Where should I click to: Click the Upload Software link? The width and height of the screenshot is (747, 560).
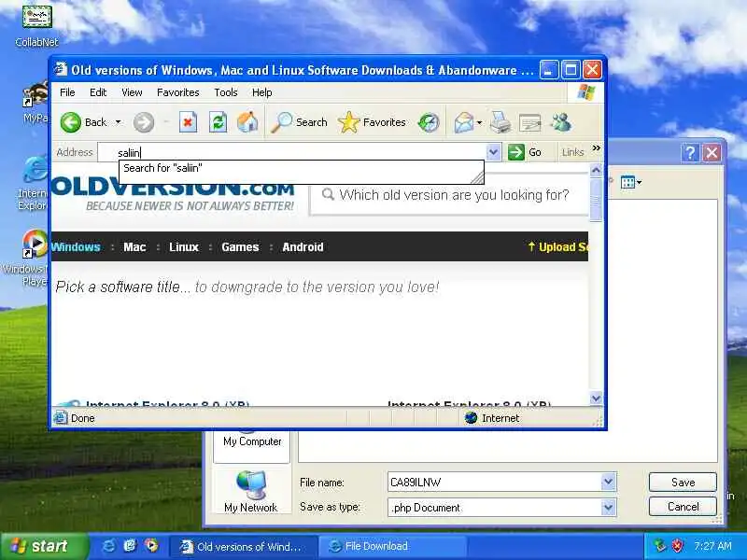557,247
